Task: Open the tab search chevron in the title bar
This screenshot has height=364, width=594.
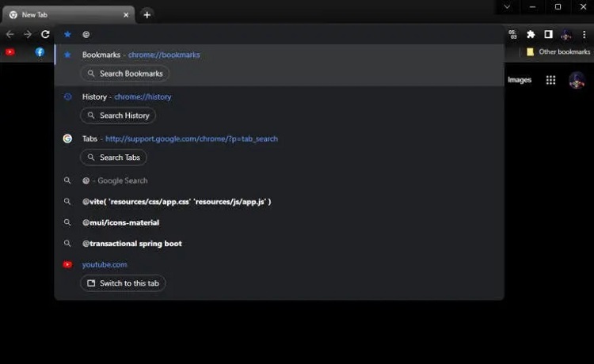Action: coord(507,7)
